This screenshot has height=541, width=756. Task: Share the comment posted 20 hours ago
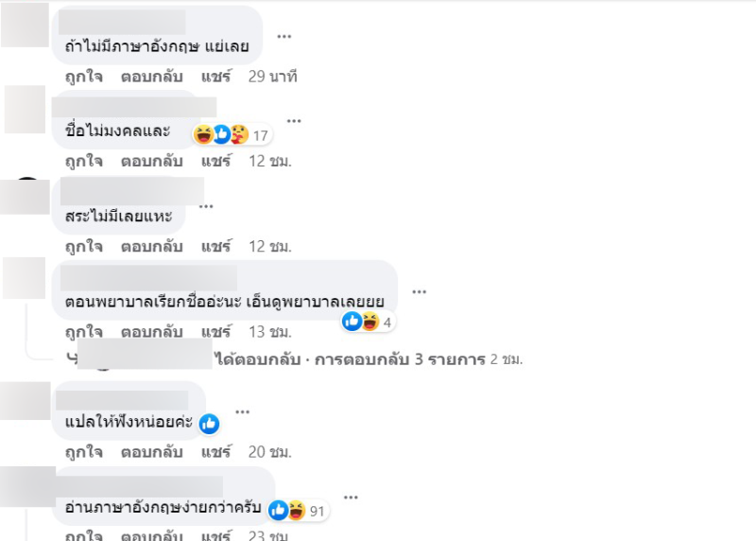click(216, 452)
